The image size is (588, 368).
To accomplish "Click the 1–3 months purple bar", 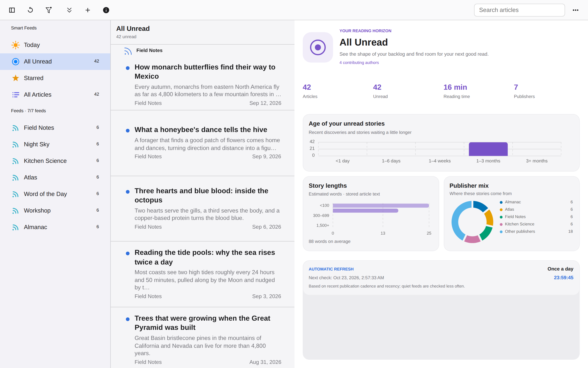I will [x=488, y=149].
